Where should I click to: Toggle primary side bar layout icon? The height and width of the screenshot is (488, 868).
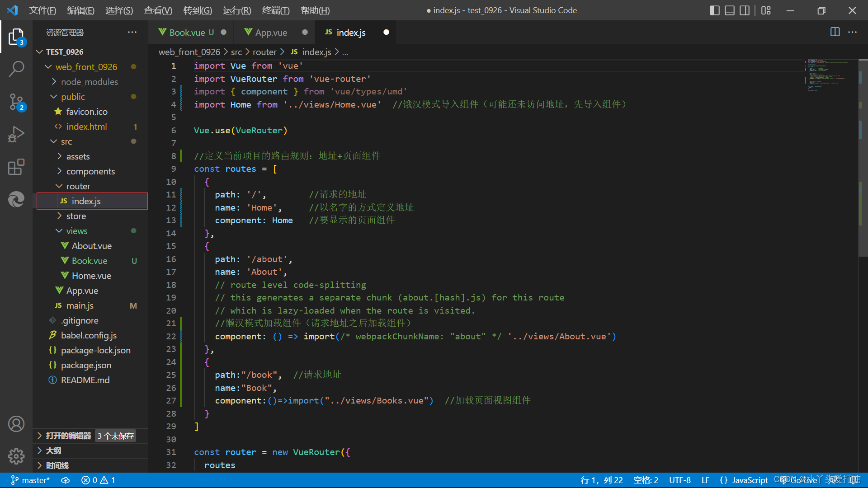coord(715,10)
